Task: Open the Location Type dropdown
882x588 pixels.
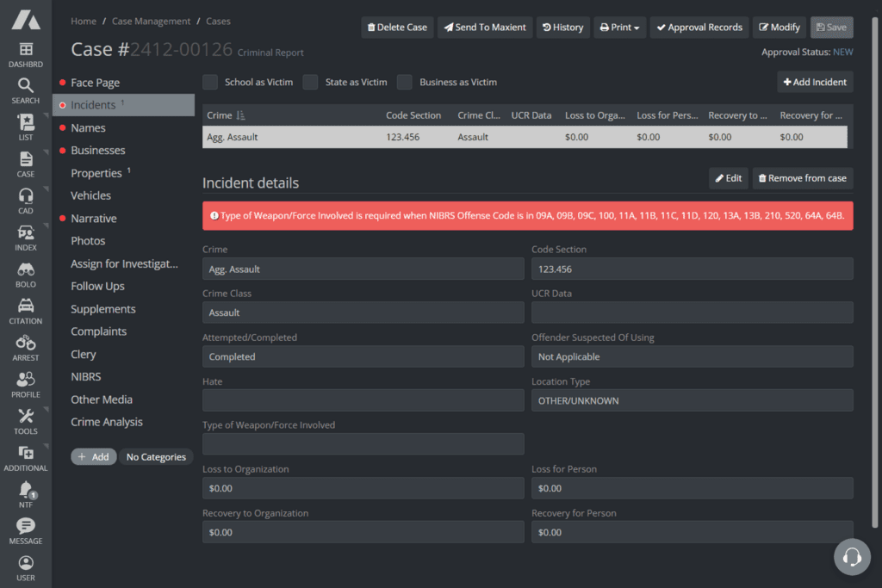Action: click(x=690, y=399)
